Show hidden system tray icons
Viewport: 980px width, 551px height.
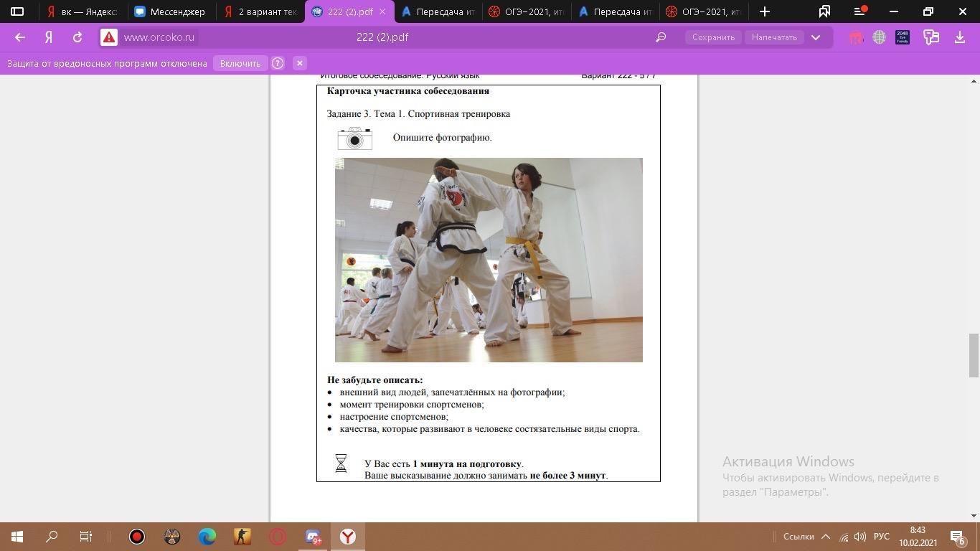(826, 537)
